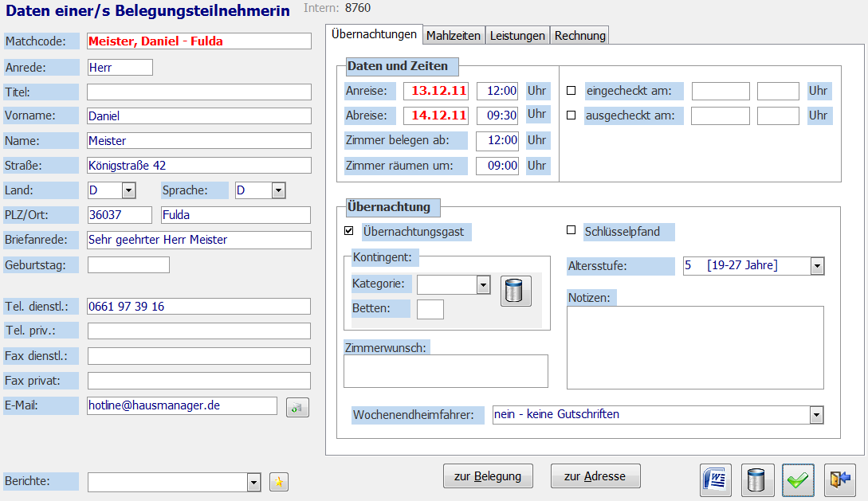This screenshot has width=868, height=501.
Task: Open the Land country dropdown
Action: [x=128, y=190]
